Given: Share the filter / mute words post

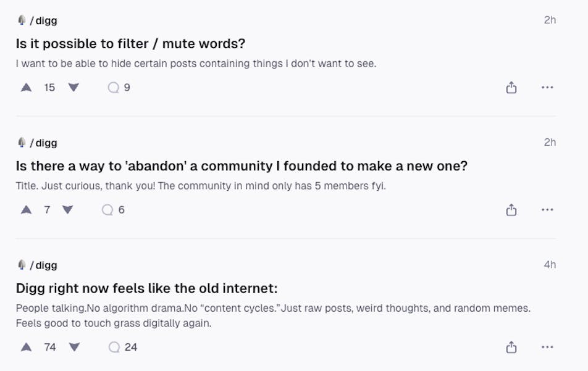Looking at the screenshot, I should (511, 88).
